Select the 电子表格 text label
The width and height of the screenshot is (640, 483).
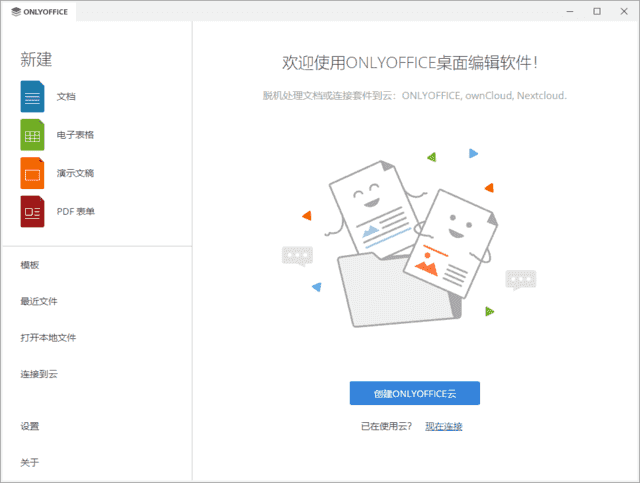tap(75, 135)
